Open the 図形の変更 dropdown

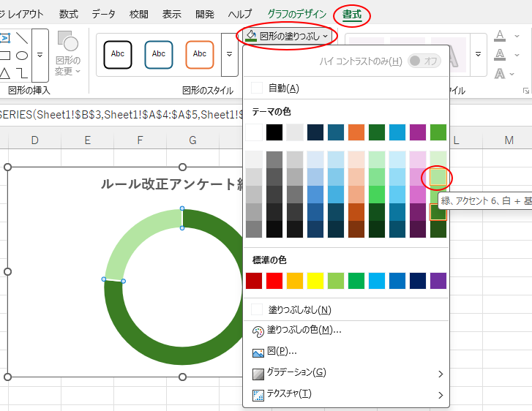[68, 54]
